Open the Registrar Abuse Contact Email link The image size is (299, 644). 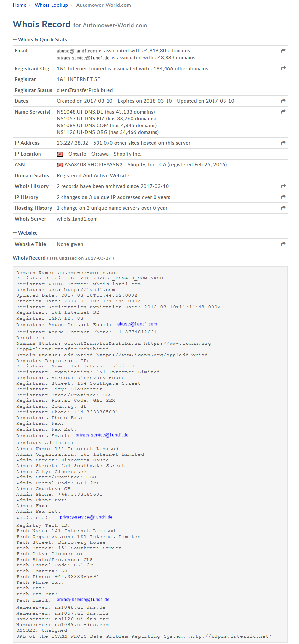[137, 324]
